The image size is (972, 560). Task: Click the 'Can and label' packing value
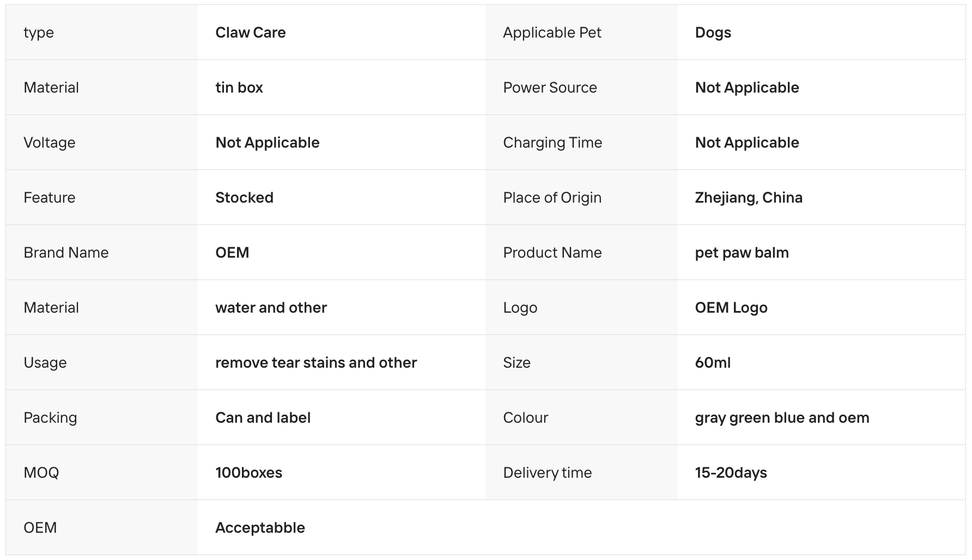[x=263, y=418]
